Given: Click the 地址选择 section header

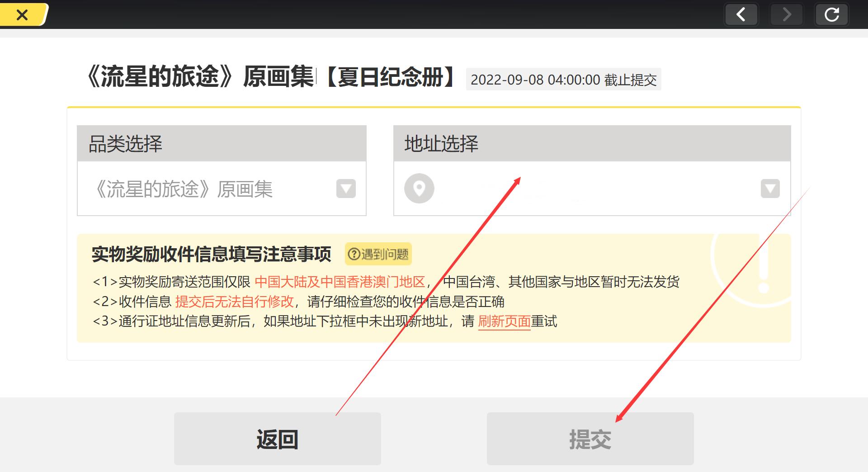Looking at the screenshot, I should point(592,144).
